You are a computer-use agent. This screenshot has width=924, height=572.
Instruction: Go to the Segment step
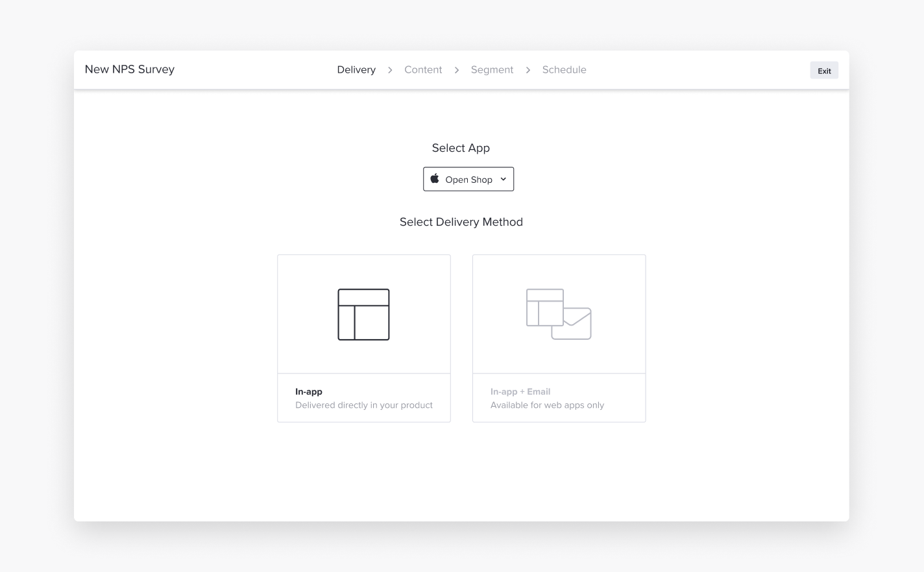(x=492, y=69)
